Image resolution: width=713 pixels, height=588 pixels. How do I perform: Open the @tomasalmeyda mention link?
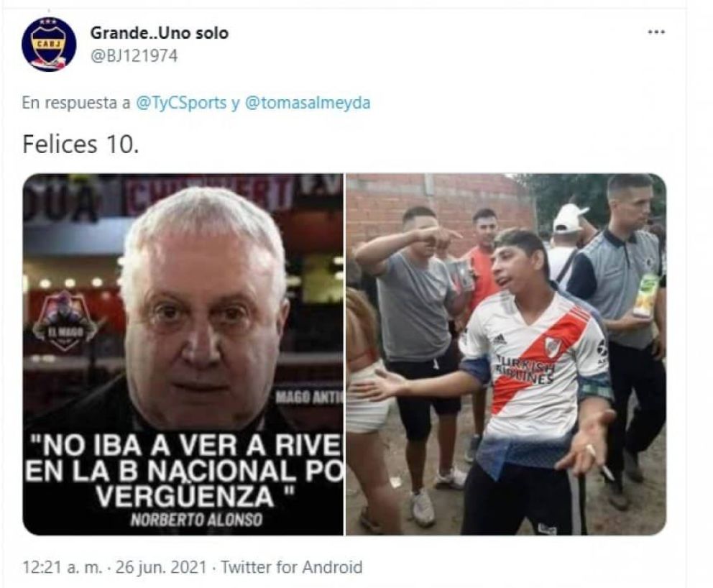(x=308, y=103)
